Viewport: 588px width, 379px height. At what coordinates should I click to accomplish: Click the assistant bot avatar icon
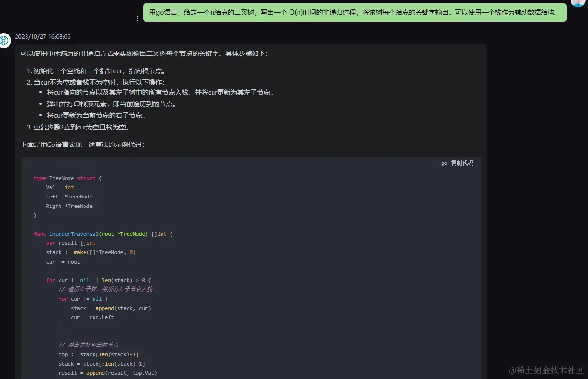(5, 41)
